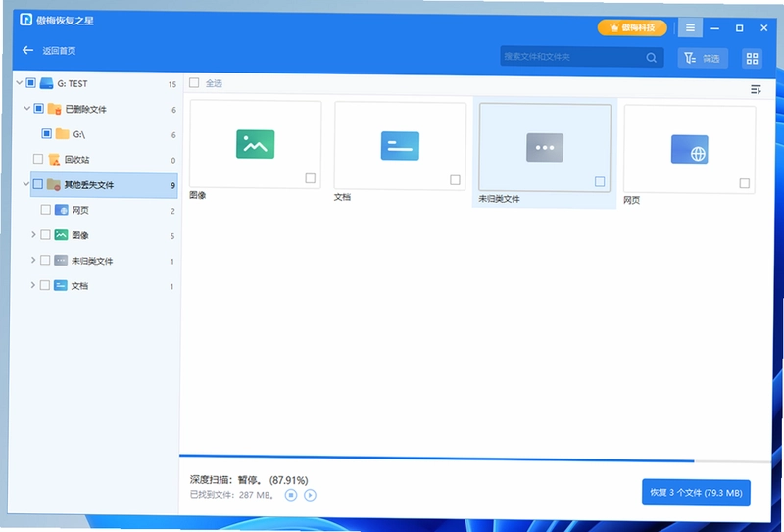Screen dimensions: 784x532
Task: Open the sort options icon
Action: [756, 89]
